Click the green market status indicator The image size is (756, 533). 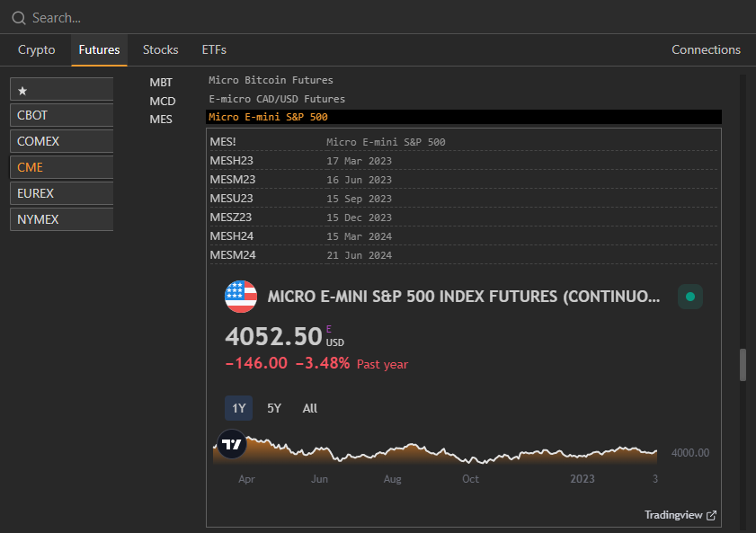click(689, 297)
